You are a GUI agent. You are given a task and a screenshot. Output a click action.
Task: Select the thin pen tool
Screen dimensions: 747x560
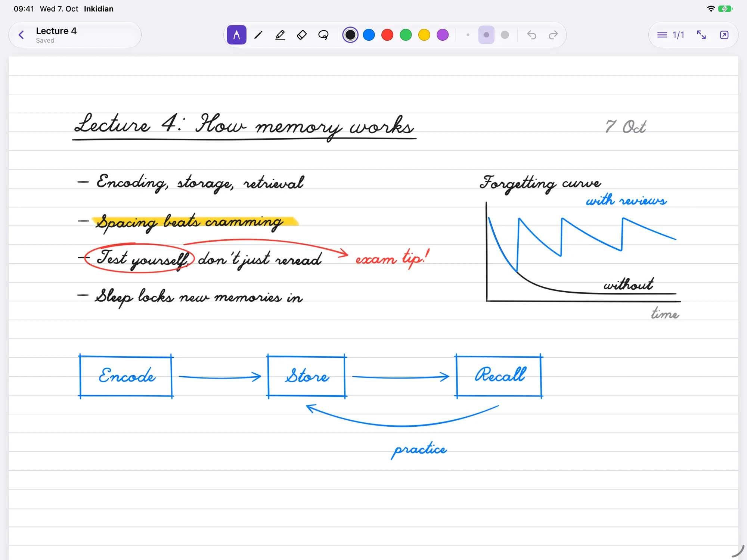point(258,35)
